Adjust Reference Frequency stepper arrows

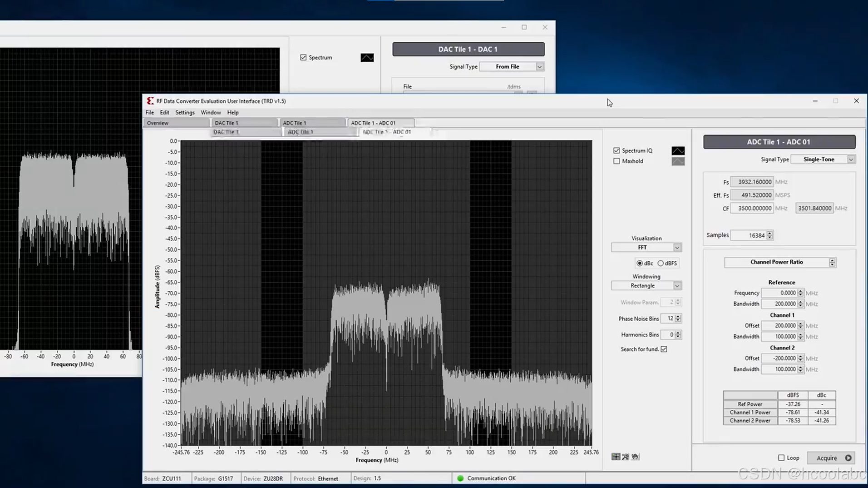pyautogui.click(x=800, y=293)
